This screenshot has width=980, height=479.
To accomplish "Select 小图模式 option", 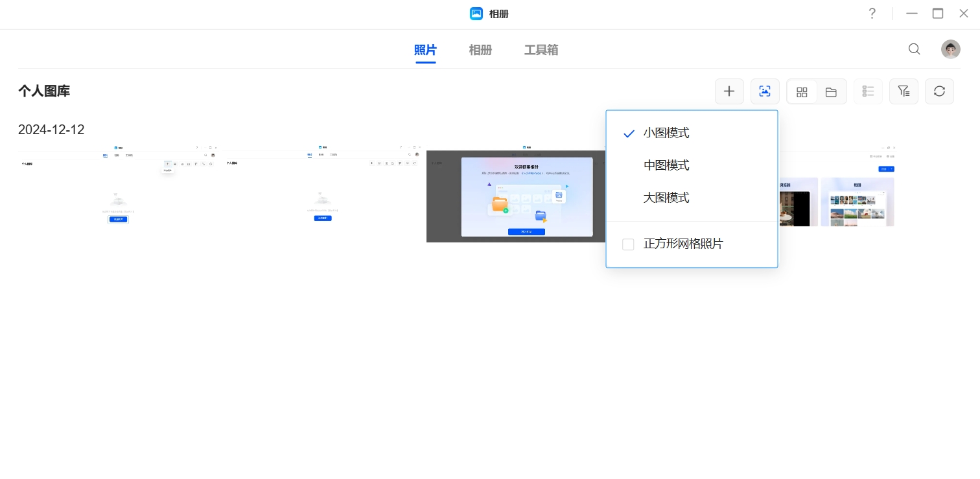I will pos(692,133).
